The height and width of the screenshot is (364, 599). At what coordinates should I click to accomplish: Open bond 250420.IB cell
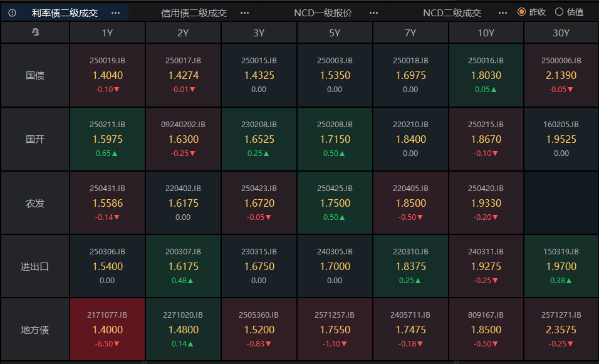[x=486, y=203]
